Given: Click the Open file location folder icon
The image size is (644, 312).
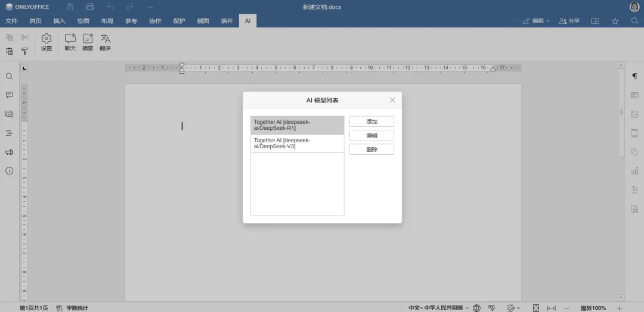Looking at the screenshot, I should pos(595,21).
